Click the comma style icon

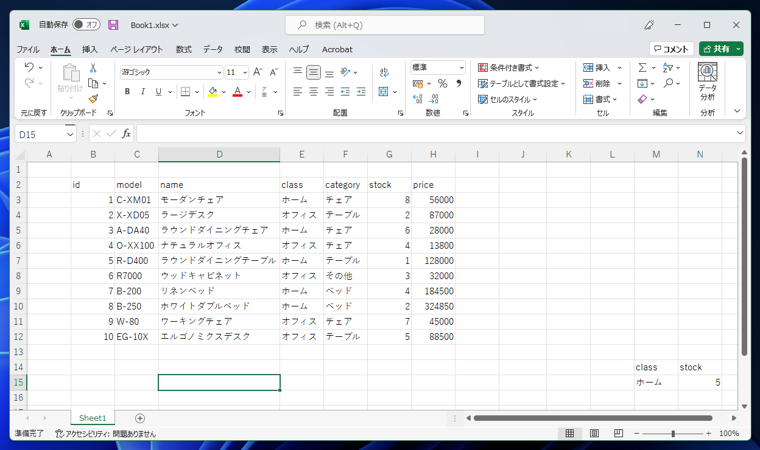click(459, 83)
